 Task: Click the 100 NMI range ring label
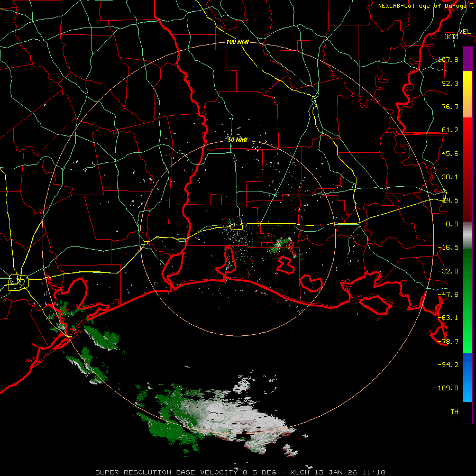pos(237,42)
